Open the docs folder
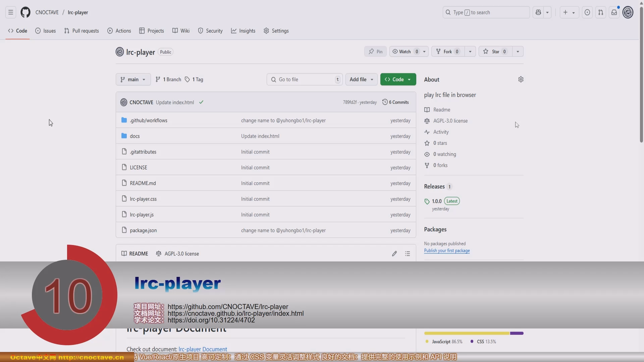 point(135,136)
